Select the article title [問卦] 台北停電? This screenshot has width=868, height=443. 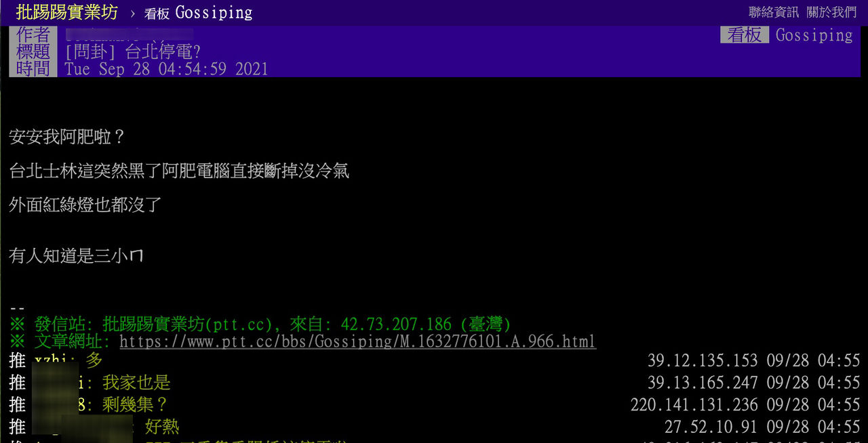point(133,52)
